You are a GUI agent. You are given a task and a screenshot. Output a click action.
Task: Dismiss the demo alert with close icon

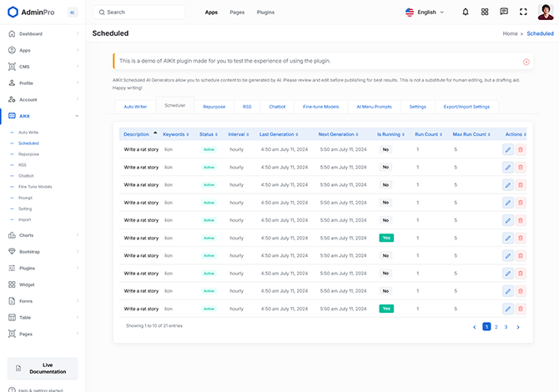click(526, 62)
